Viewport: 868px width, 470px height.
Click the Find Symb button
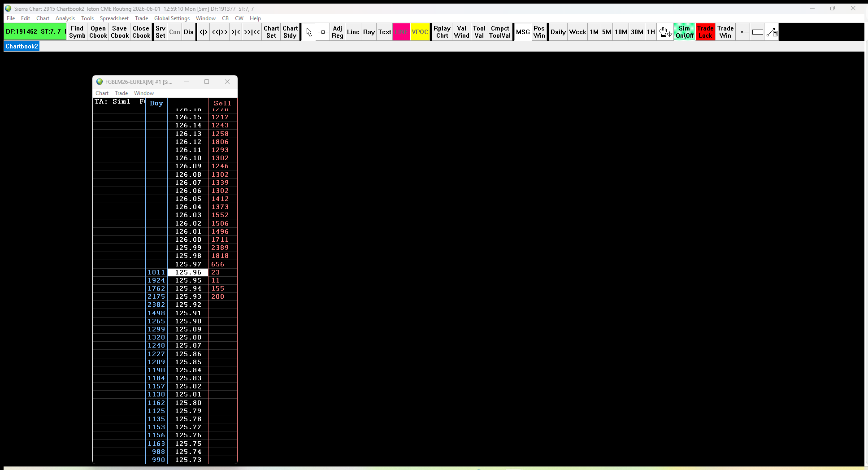coord(77,32)
